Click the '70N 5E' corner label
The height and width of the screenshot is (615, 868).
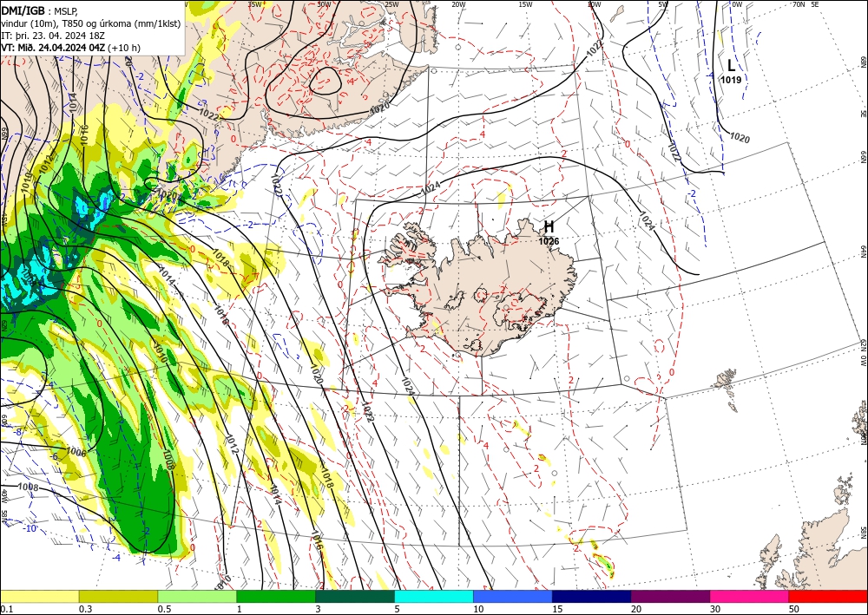806,4
